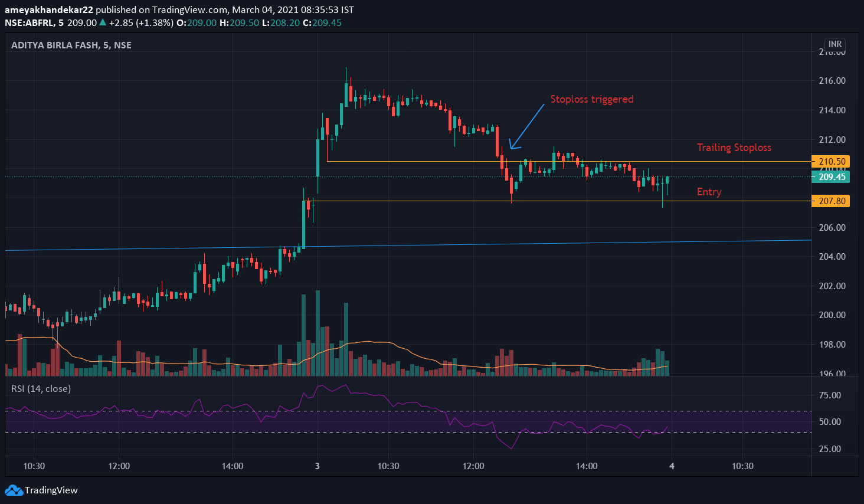Select the 'Stoploss triggered' annotation text
The image size is (864, 504).
coord(592,99)
